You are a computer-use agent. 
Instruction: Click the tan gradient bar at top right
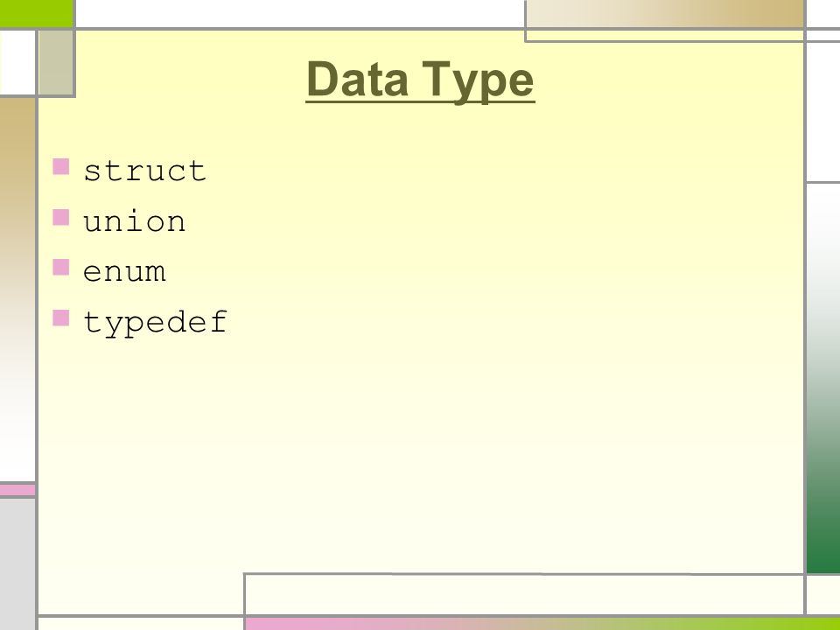point(665,14)
